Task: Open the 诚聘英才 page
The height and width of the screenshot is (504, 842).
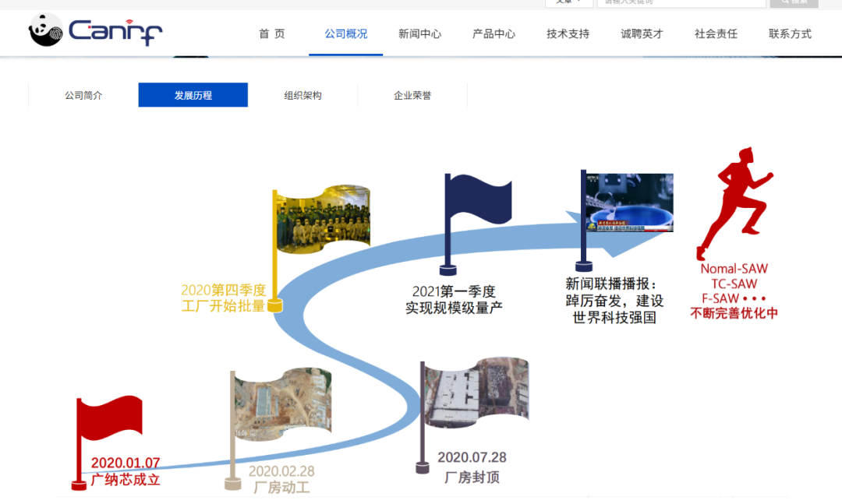Action: point(642,33)
